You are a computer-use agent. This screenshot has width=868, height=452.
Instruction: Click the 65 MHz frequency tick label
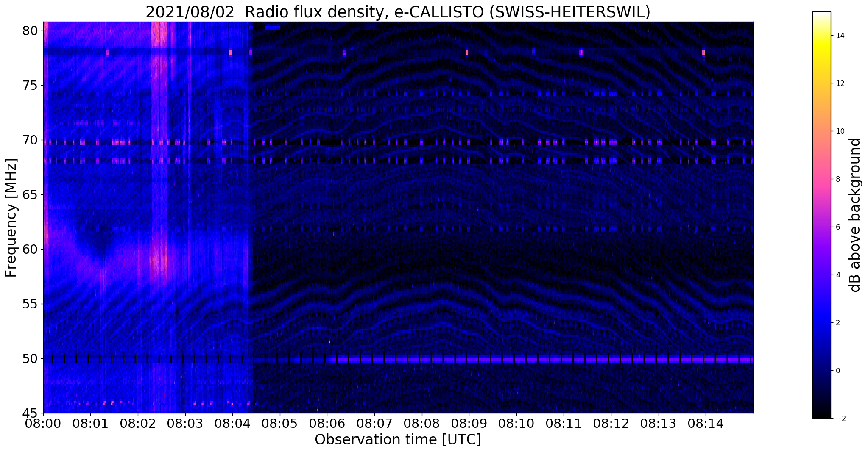pyautogui.click(x=31, y=195)
